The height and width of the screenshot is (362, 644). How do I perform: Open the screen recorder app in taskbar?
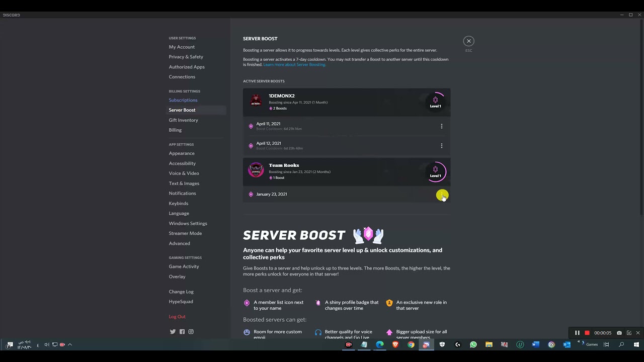[x=349, y=344]
